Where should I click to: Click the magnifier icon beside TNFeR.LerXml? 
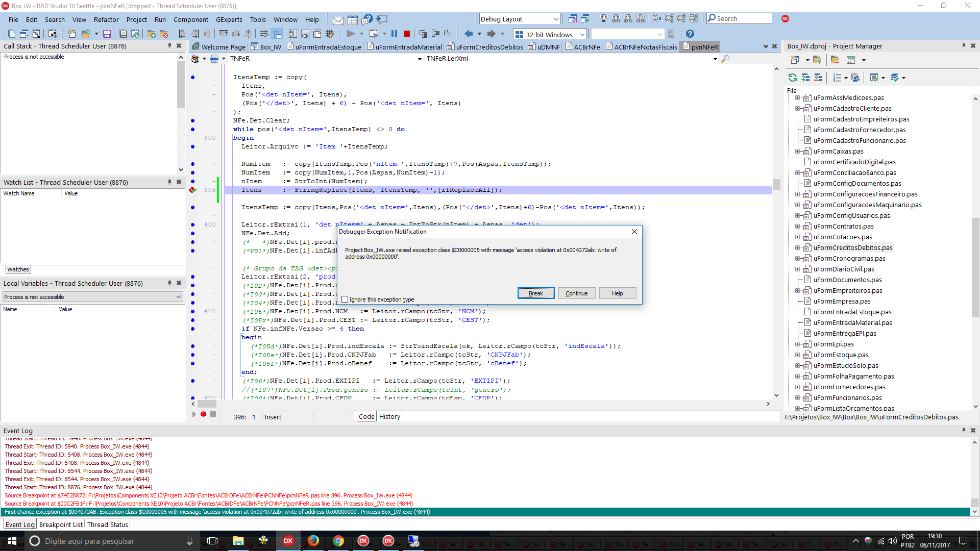point(725,59)
